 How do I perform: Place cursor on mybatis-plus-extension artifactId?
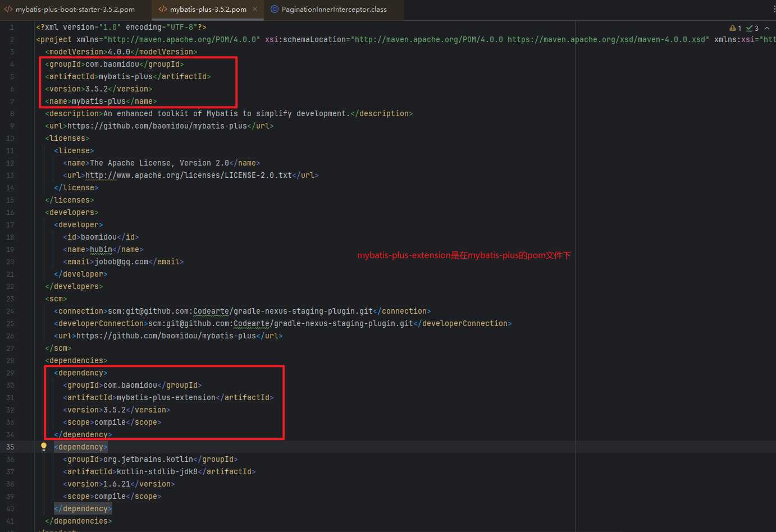pos(166,397)
